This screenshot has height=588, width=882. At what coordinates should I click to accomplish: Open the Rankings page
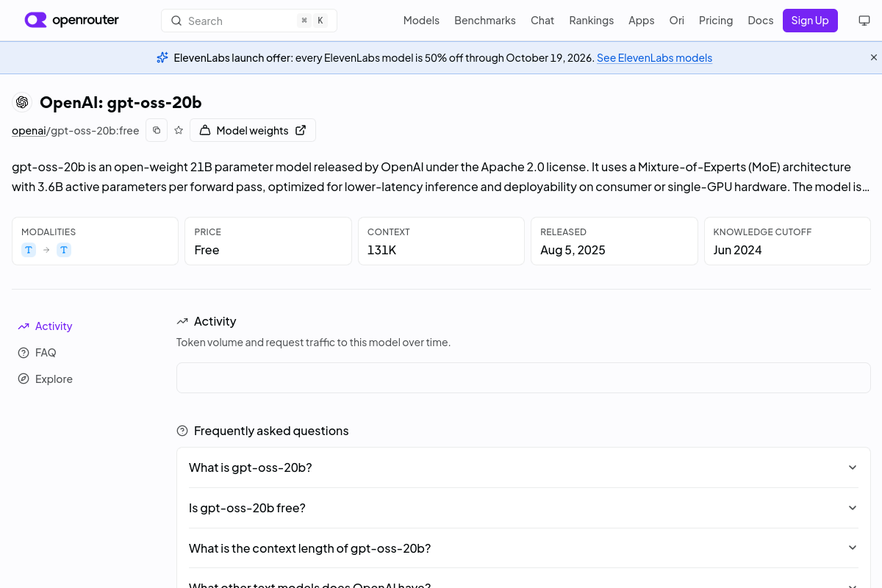(591, 21)
